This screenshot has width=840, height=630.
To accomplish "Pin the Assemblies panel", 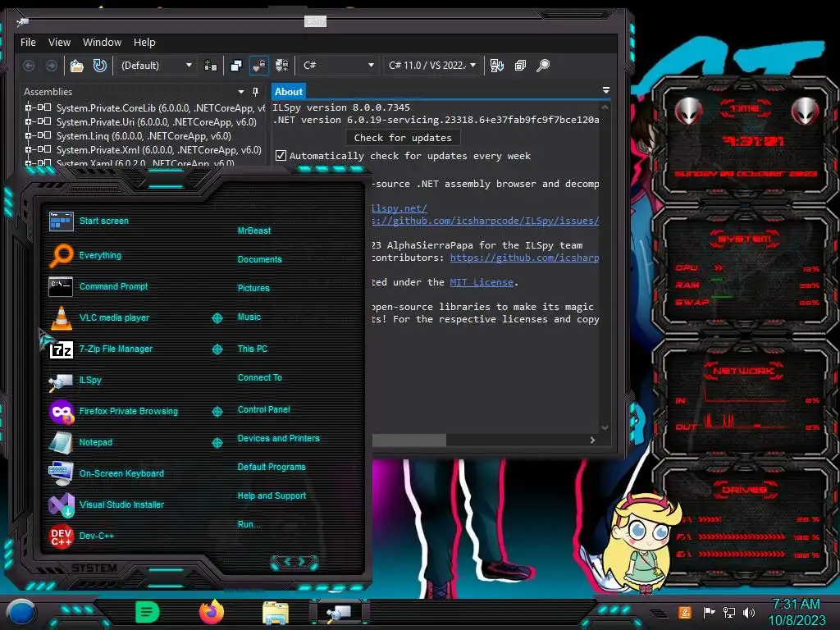I will 256,92.
